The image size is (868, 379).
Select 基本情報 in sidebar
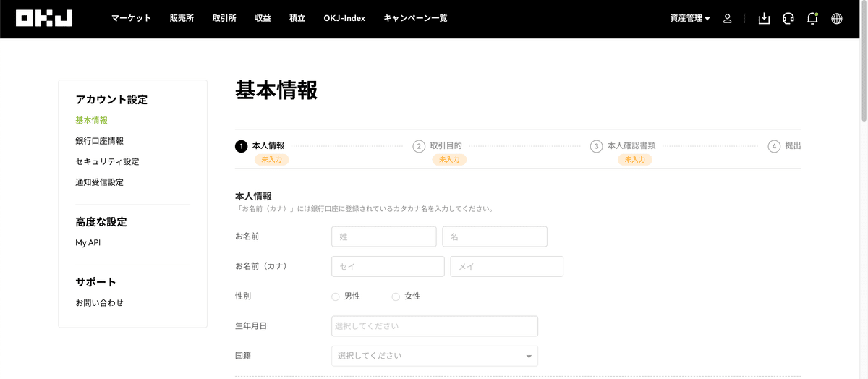coord(91,120)
